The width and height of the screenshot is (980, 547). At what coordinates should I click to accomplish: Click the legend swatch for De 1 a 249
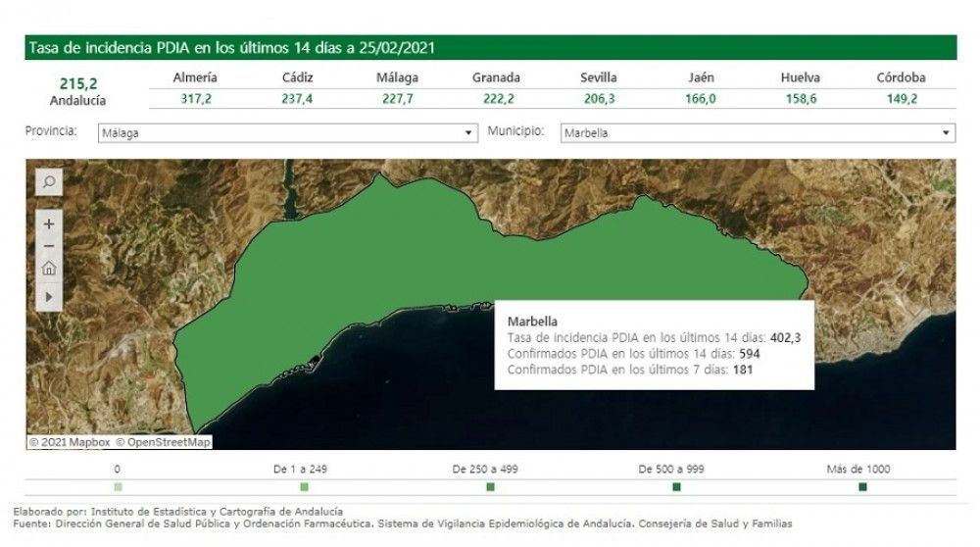pyautogui.click(x=305, y=487)
